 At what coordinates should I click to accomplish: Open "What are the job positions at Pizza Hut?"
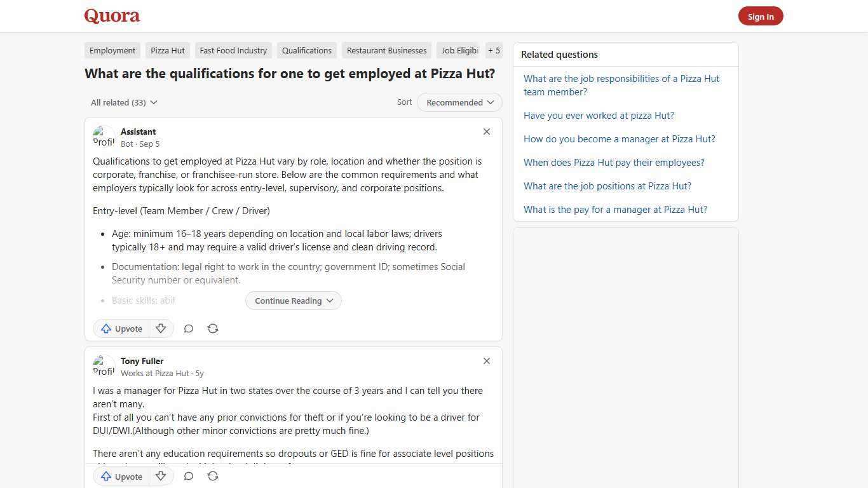tap(607, 186)
